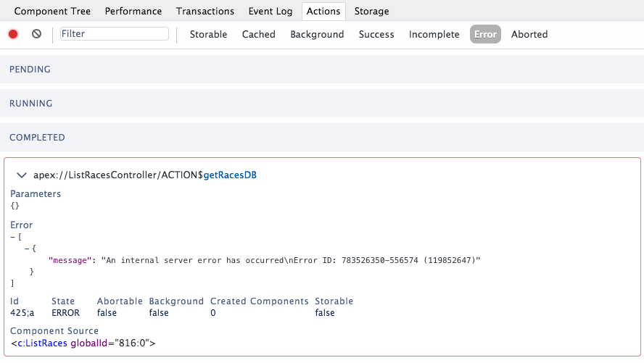Open the Event Log tab
Image resolution: width=644 pixels, height=363 pixels.
pyautogui.click(x=270, y=12)
